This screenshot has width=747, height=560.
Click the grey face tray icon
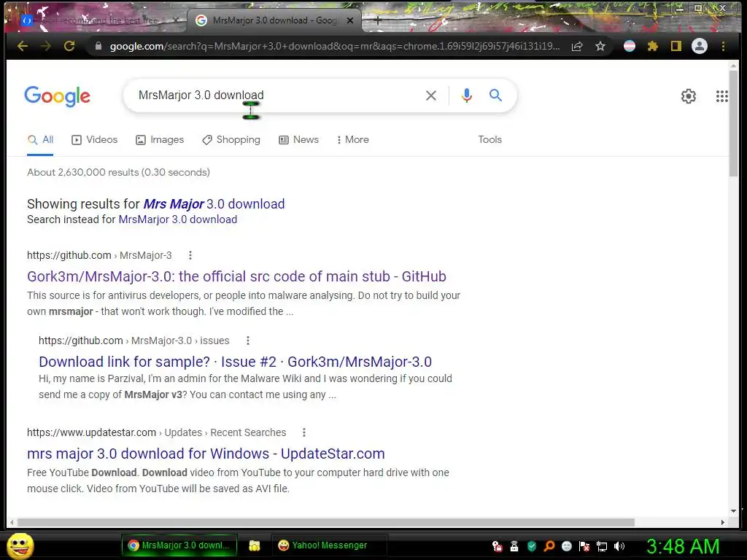(x=566, y=546)
